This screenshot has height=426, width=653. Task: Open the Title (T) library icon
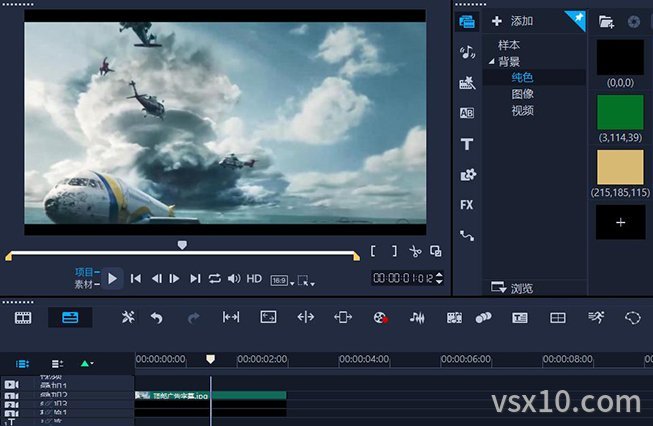pos(467,144)
